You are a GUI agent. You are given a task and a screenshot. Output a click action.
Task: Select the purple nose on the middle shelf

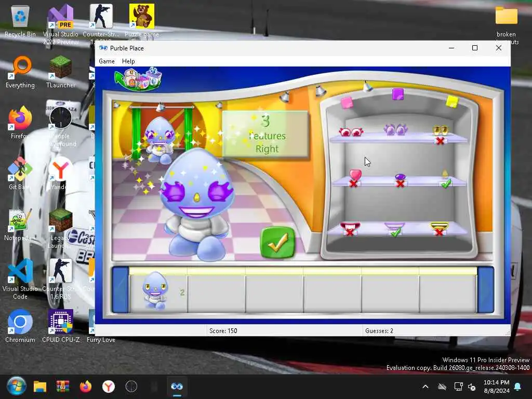[401, 177]
